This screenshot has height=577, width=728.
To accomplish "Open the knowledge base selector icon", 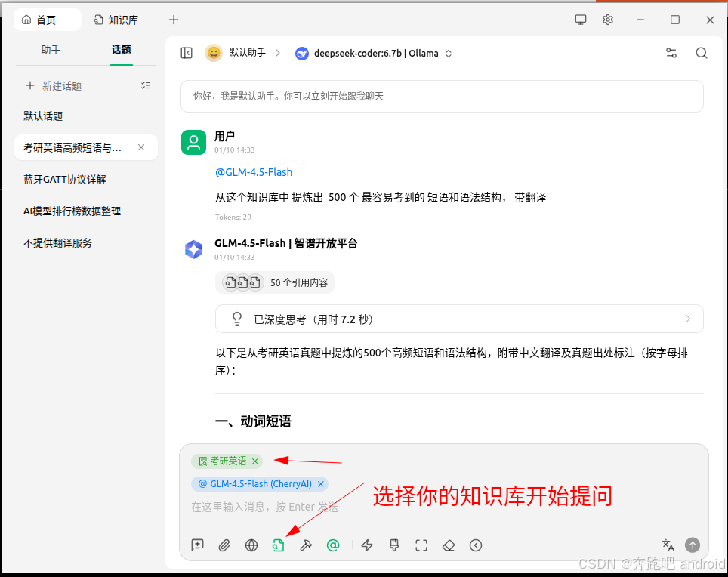I will click(279, 545).
